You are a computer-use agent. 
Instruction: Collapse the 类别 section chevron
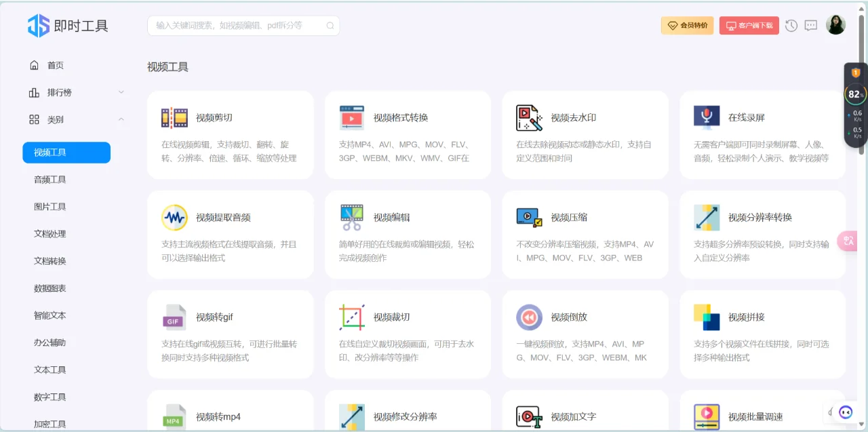pos(121,119)
